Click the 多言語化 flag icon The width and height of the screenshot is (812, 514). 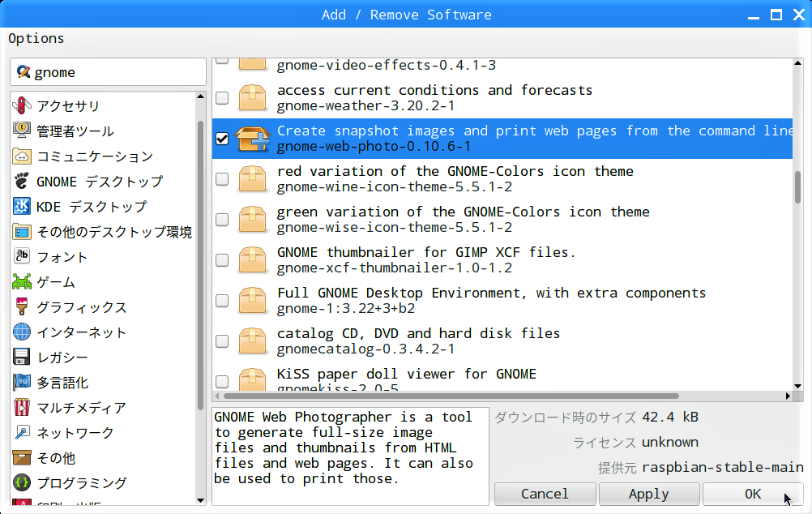22,382
